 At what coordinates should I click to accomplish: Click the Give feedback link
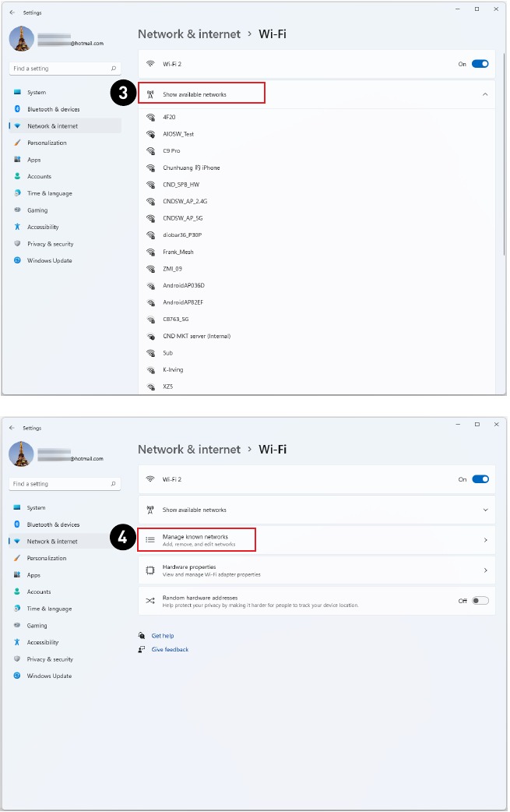click(x=170, y=649)
